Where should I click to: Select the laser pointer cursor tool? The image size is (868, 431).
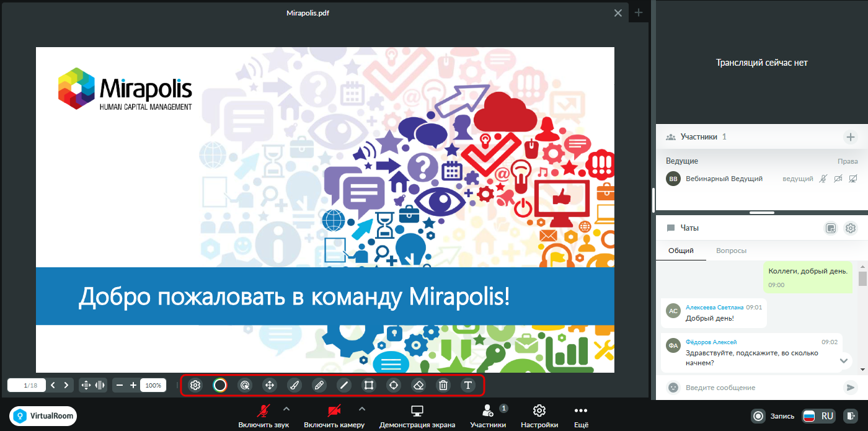click(x=245, y=385)
